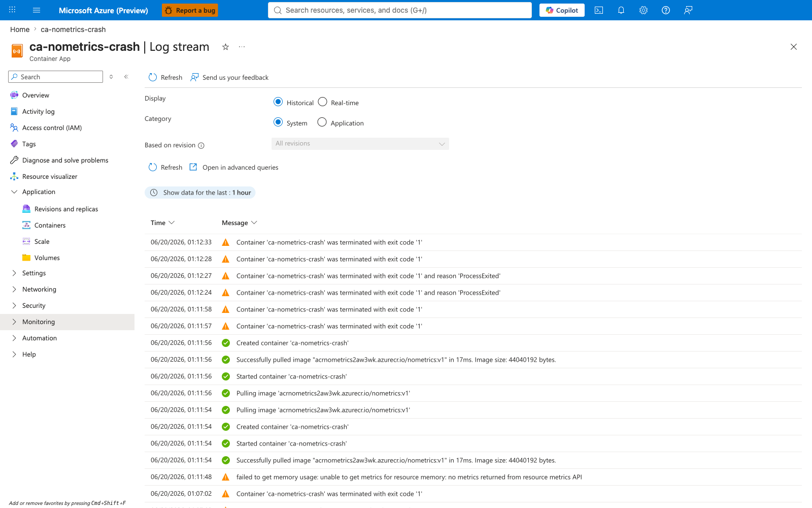This screenshot has width=812, height=508.
Task: Open the feedback icon in the top bar
Action: pyautogui.click(x=688, y=10)
